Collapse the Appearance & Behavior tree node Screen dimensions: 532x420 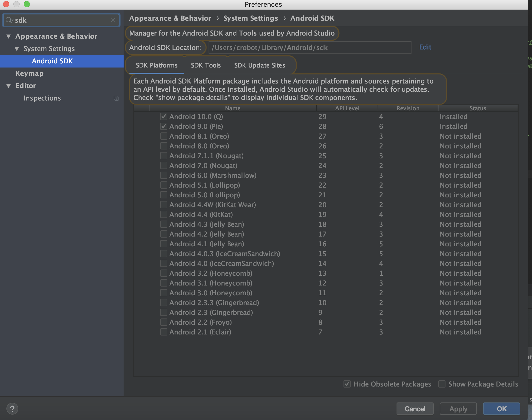click(x=9, y=36)
